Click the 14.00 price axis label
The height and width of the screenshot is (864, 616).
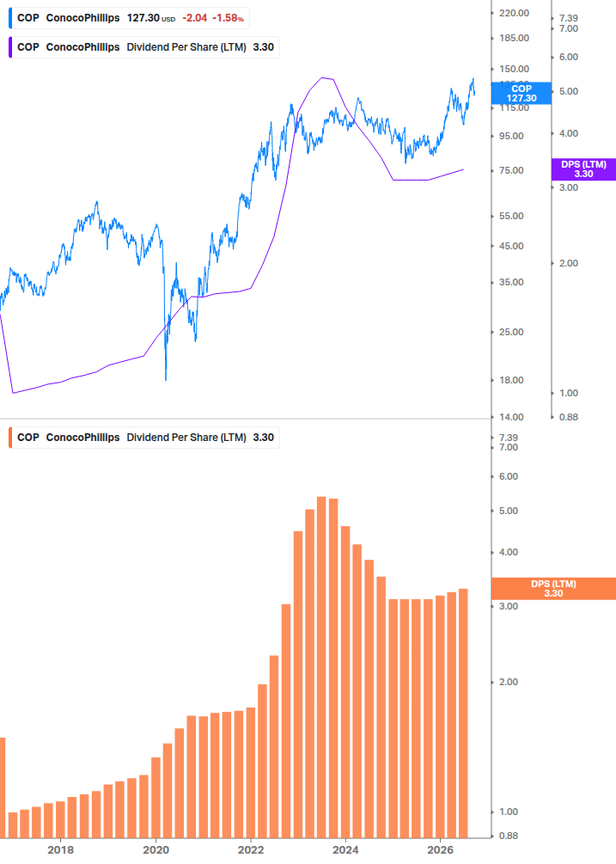tap(511, 417)
